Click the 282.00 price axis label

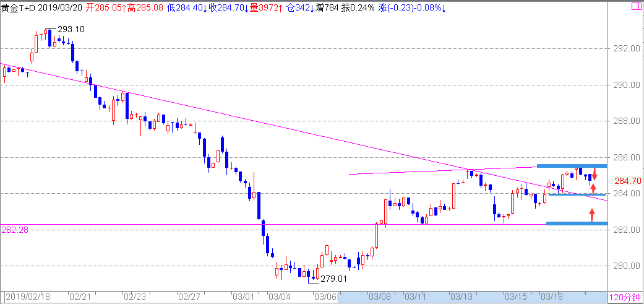[627, 230]
